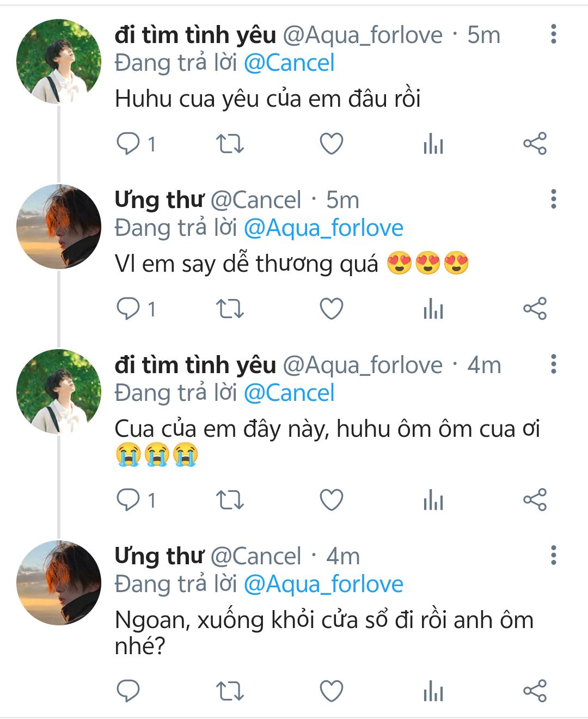The width and height of the screenshot is (588, 719).
Task: Open display name 'Ưng thư' on second tweet
Action: pos(159,200)
